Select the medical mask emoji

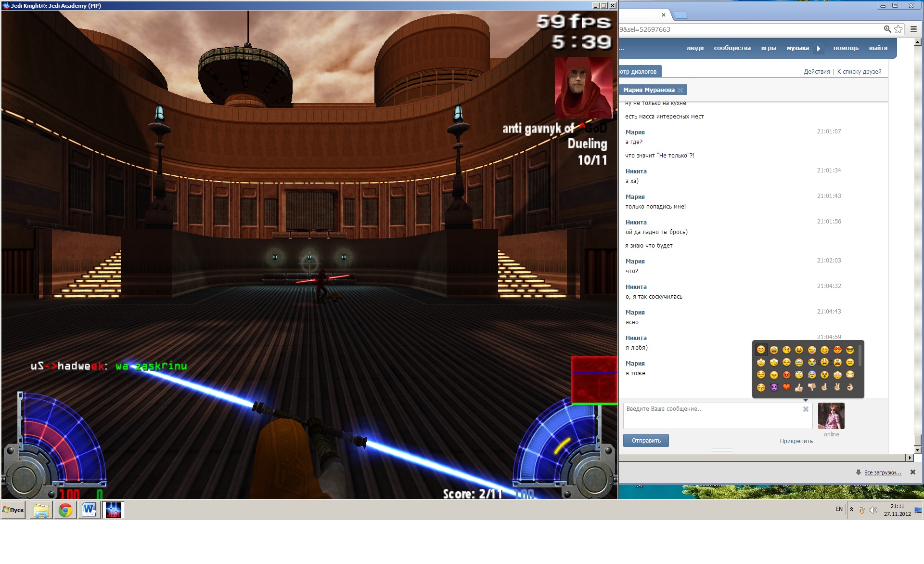(850, 375)
